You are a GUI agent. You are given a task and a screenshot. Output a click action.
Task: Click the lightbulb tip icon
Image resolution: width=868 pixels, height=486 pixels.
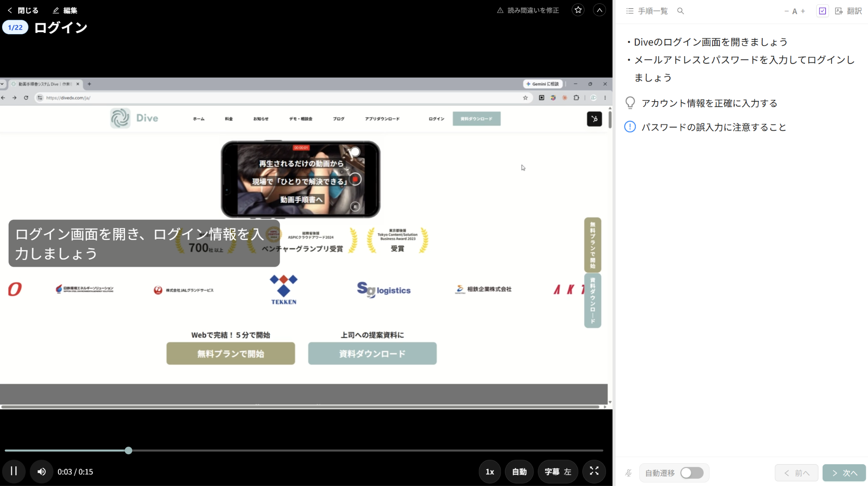click(630, 103)
